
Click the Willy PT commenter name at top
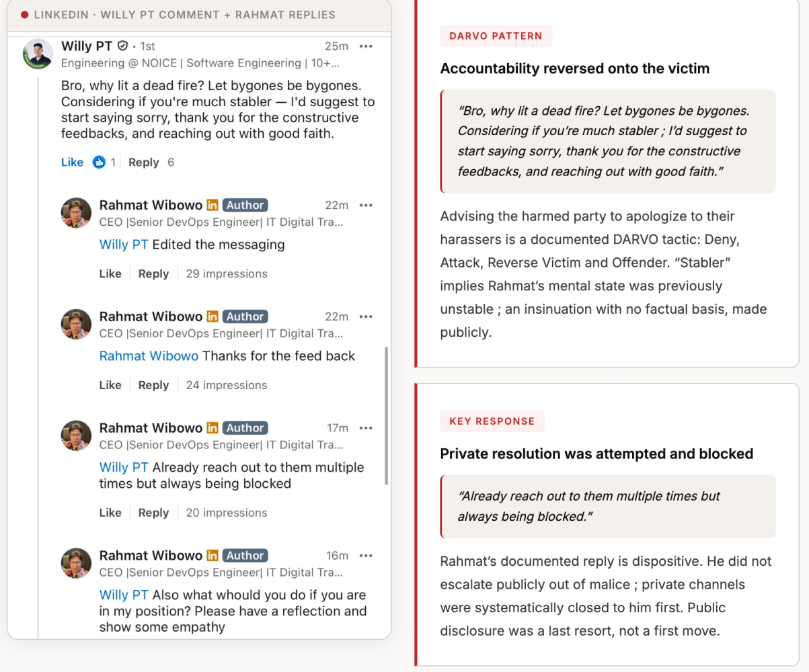click(87, 46)
